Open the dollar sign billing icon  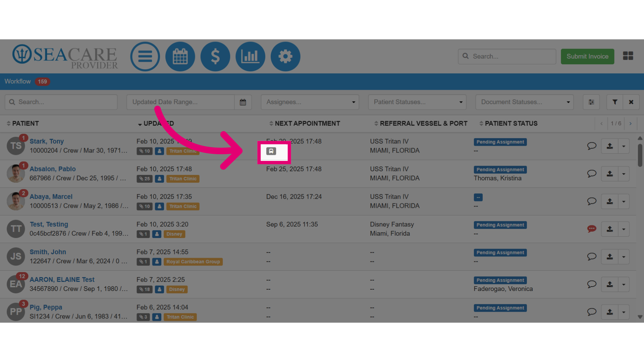pyautogui.click(x=215, y=56)
